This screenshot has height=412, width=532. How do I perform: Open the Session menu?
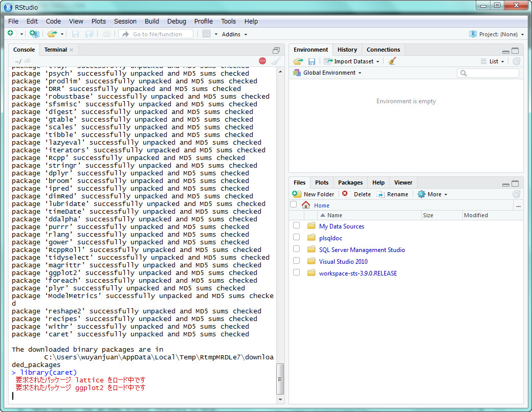click(x=125, y=21)
